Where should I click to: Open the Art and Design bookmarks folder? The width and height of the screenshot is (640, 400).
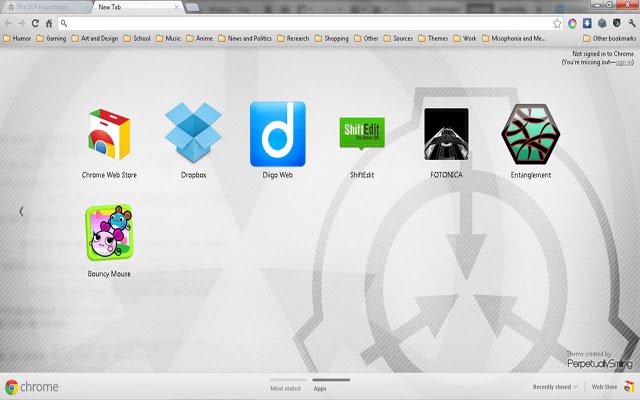95,38
